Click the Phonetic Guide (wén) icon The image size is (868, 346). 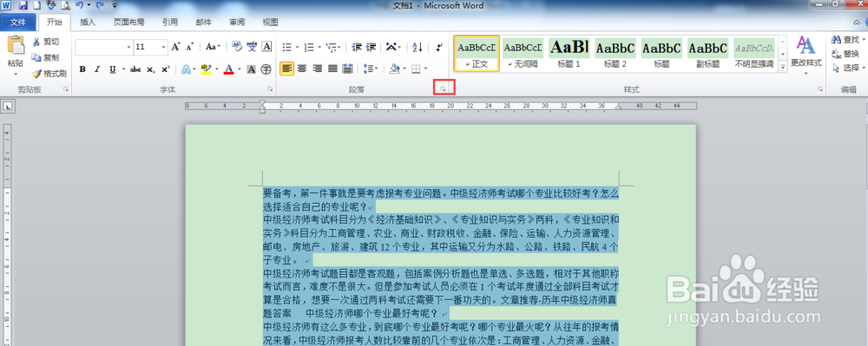pos(252,47)
